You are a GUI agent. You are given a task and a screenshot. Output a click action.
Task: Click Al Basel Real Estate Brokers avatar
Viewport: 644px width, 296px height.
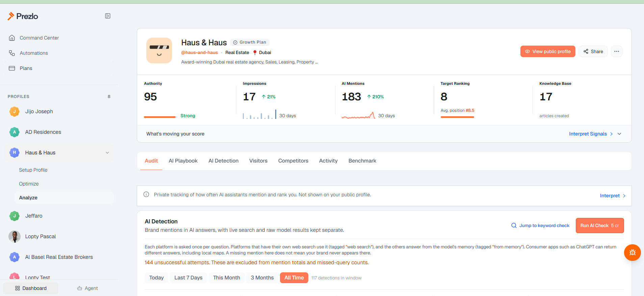click(15, 257)
